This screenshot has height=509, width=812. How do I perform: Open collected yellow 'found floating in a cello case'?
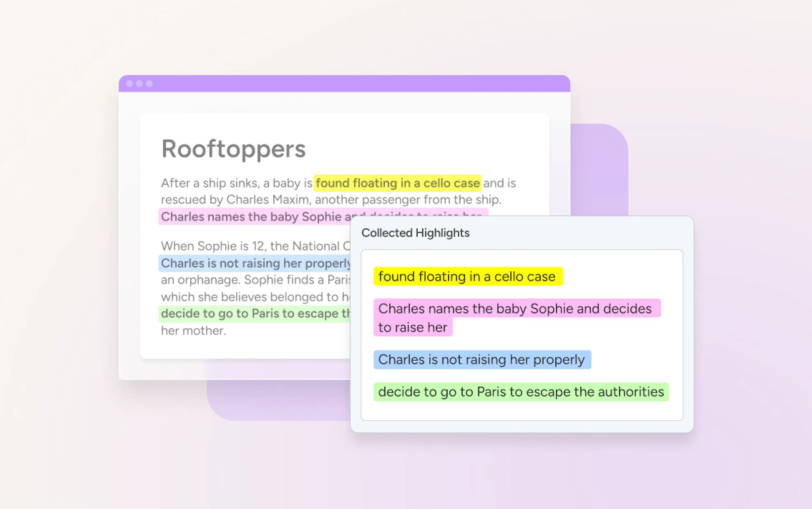(x=468, y=276)
